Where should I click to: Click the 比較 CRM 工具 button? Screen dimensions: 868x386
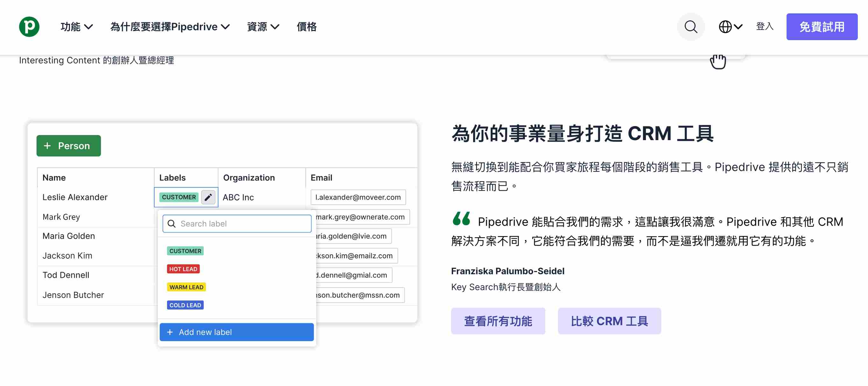point(609,321)
